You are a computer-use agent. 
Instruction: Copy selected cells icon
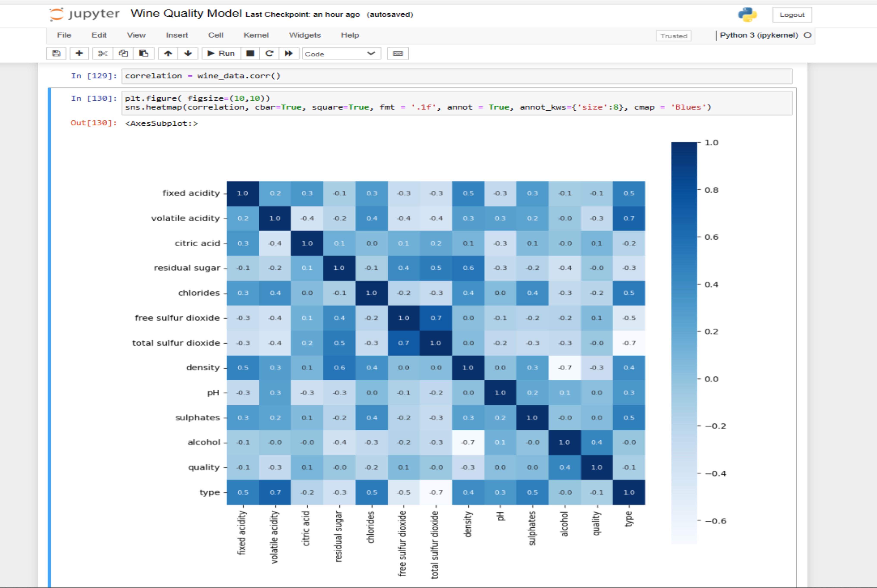pyautogui.click(x=123, y=54)
